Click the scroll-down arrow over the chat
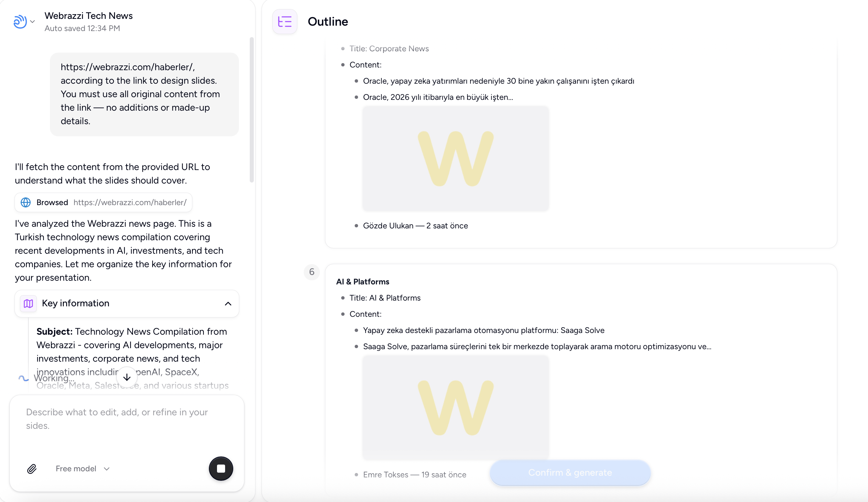The width and height of the screenshot is (868, 502). click(127, 377)
